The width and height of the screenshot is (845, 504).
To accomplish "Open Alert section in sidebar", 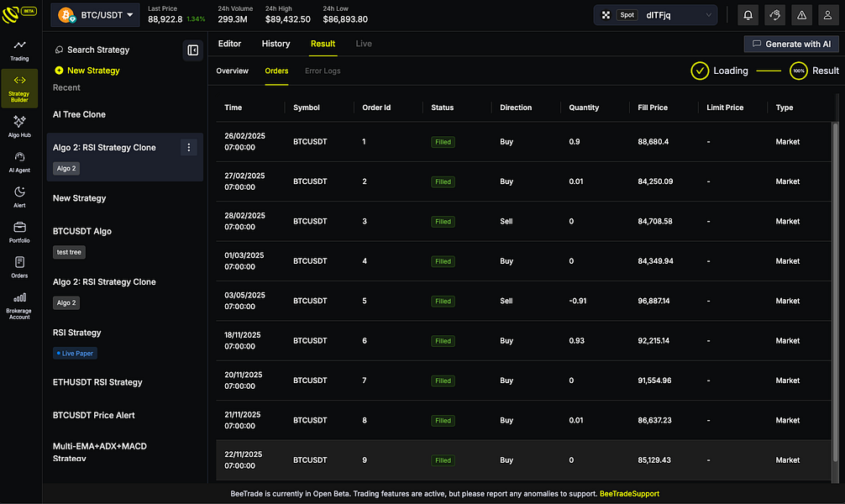I will pos(19,197).
